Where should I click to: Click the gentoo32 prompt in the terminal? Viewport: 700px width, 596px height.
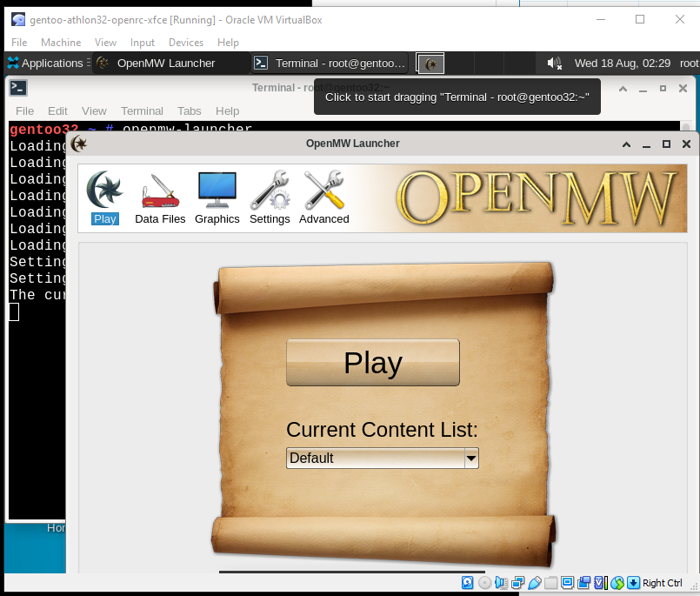click(43, 129)
